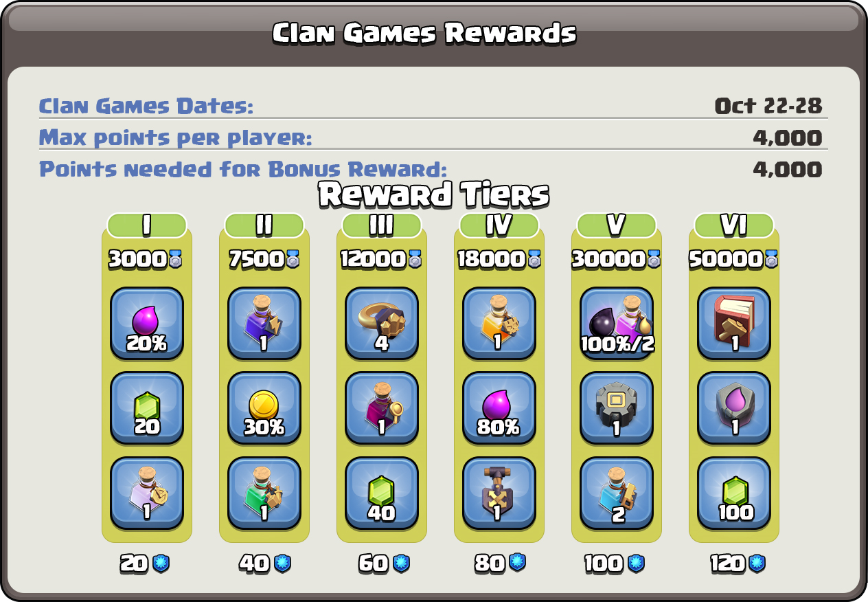Select the 4 wall rings reward in Tier III

click(x=382, y=324)
